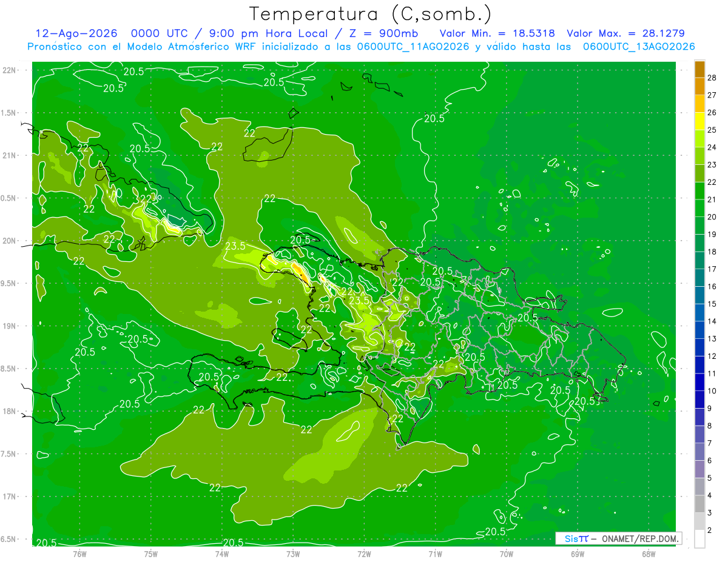Click the purple swatch between 5 and 6

699,469
